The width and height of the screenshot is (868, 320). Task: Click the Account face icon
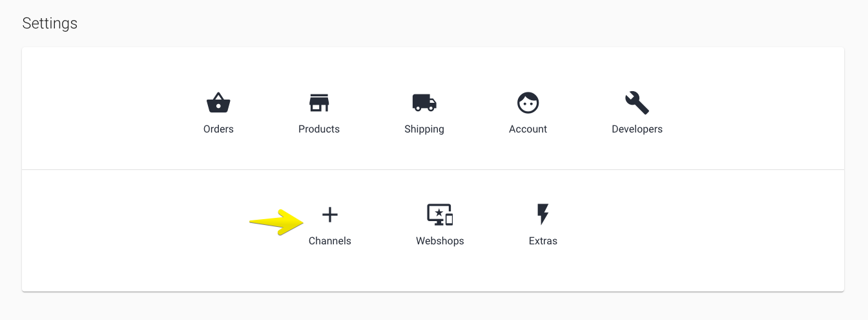click(528, 103)
